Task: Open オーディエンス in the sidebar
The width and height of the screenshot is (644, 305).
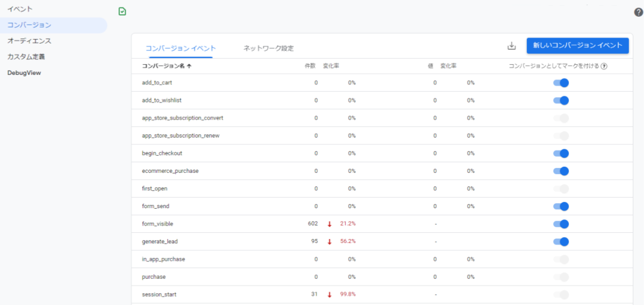Action: pos(29,41)
